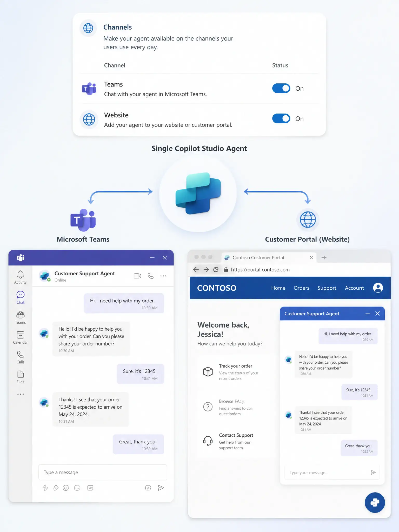This screenshot has width=399, height=532.
Task: Turn off the Teams channel toggle
Action: [281, 88]
